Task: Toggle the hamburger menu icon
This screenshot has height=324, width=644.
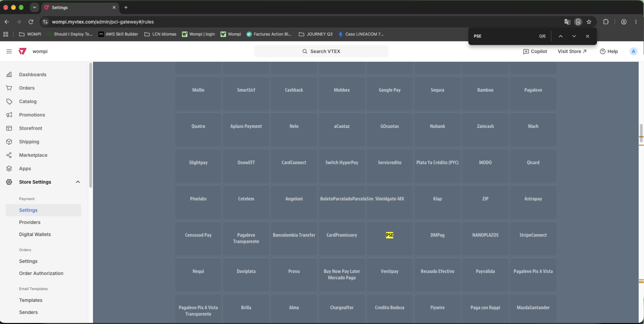Action: pyautogui.click(x=9, y=51)
